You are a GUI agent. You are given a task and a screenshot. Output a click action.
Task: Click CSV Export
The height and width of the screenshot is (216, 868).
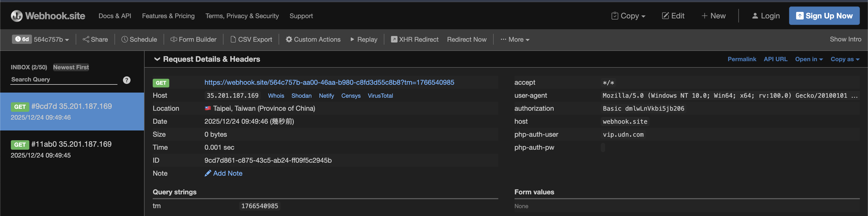click(x=251, y=39)
